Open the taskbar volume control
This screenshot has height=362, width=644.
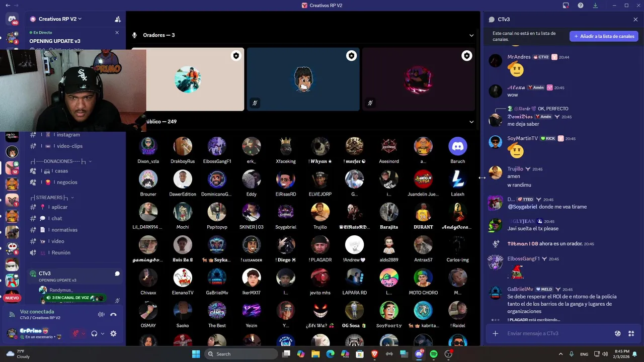point(605,354)
